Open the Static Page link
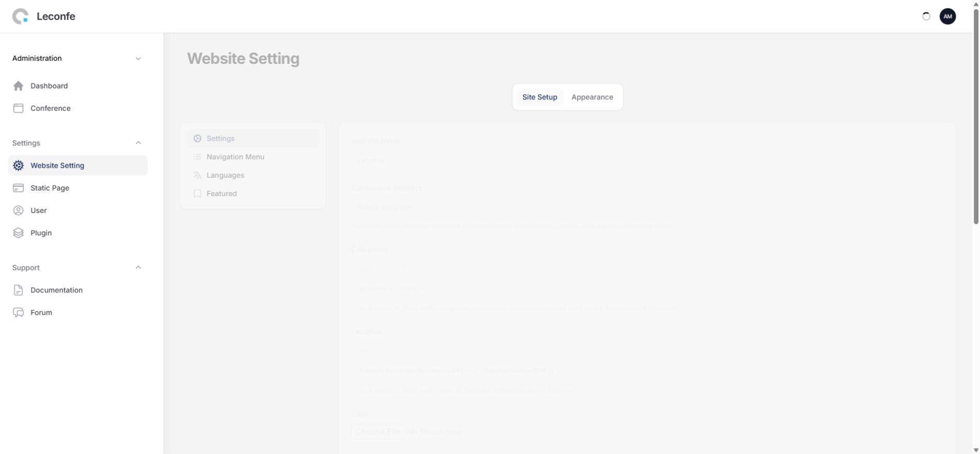Image resolution: width=980 pixels, height=454 pixels. (78, 188)
